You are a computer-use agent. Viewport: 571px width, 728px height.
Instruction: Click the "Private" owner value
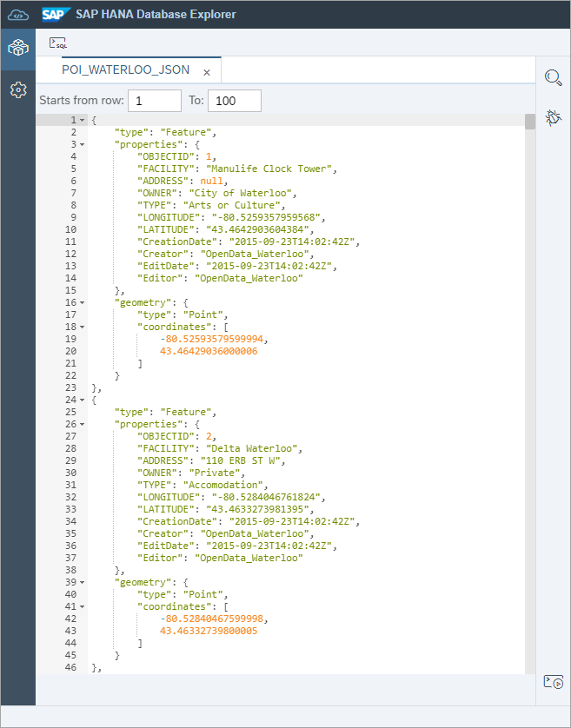(214, 473)
